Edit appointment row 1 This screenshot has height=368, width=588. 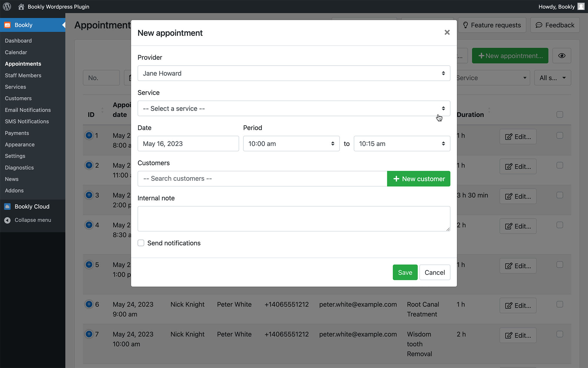[x=518, y=137]
